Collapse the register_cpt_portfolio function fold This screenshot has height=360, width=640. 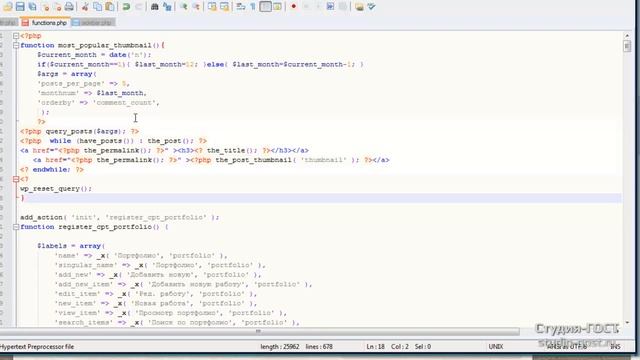(16, 227)
